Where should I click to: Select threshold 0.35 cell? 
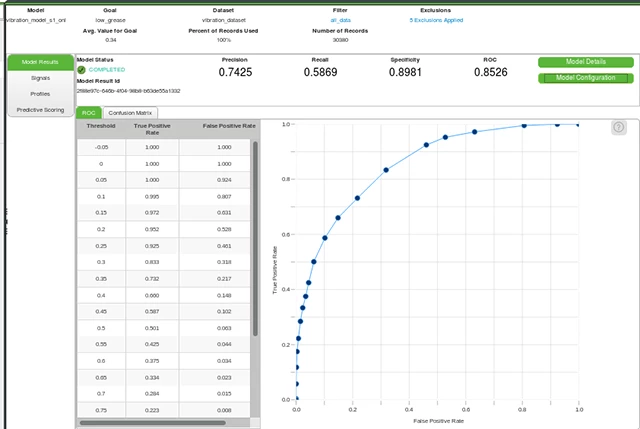(101, 279)
